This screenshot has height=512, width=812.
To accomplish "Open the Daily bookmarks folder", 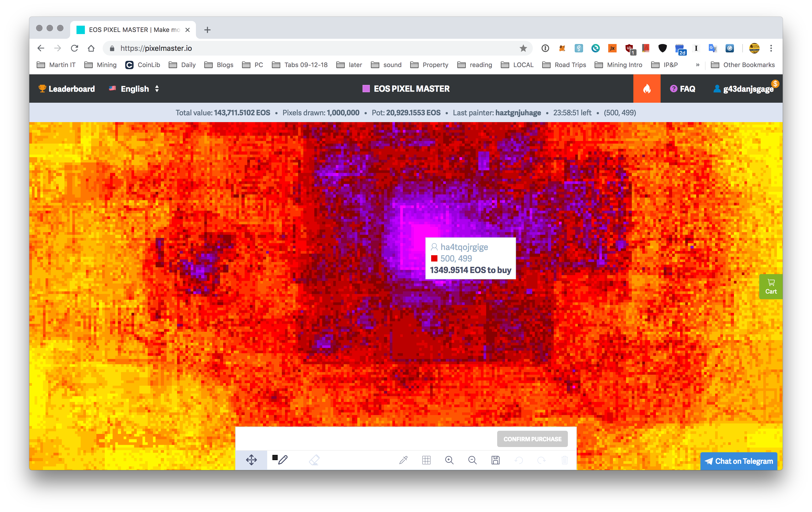I will point(182,65).
